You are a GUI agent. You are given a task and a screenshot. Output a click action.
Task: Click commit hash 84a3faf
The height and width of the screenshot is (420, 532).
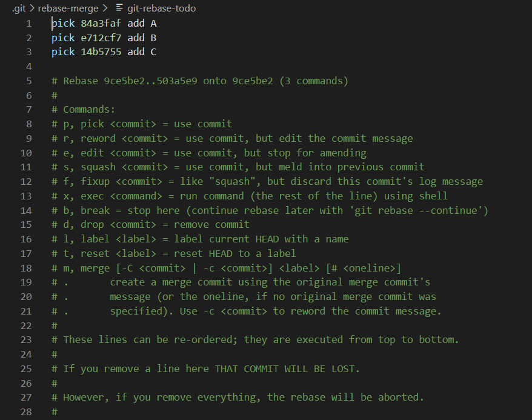click(x=101, y=24)
